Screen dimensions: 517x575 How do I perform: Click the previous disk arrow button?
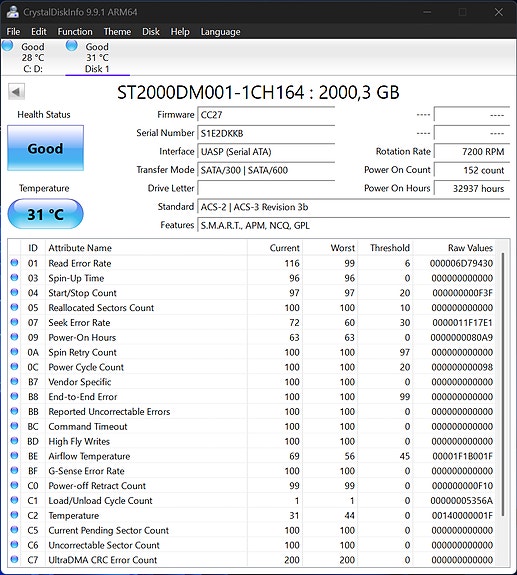pos(16,92)
